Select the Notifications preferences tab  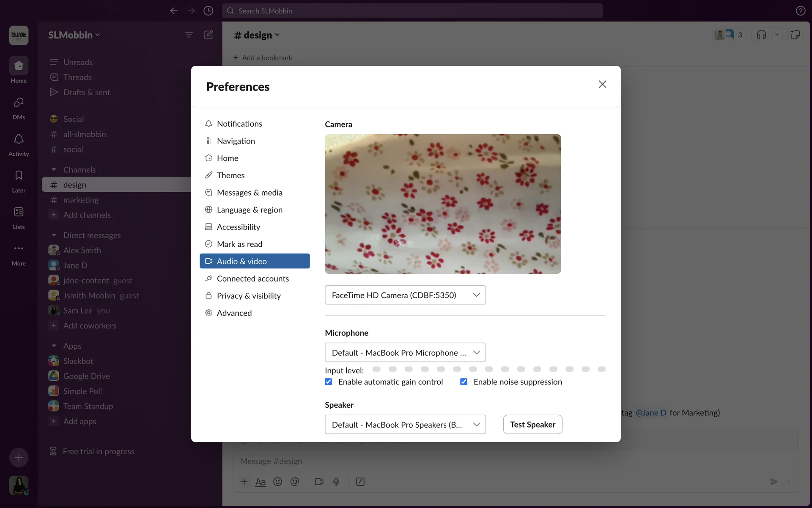tap(239, 124)
